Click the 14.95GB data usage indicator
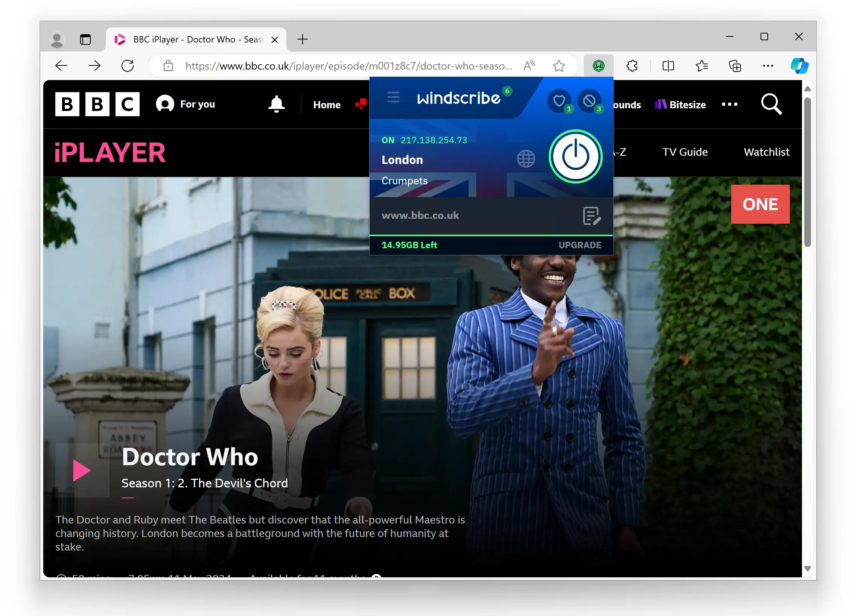849x616 pixels. pyautogui.click(x=409, y=245)
